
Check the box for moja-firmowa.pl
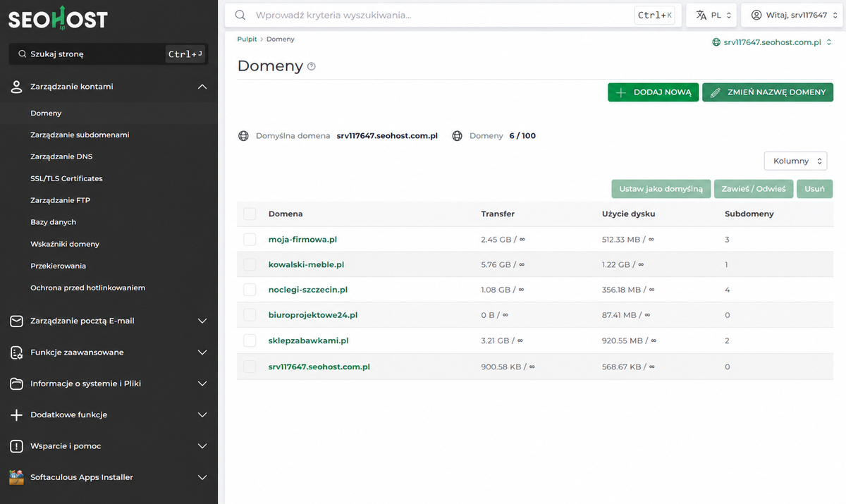[x=250, y=240]
